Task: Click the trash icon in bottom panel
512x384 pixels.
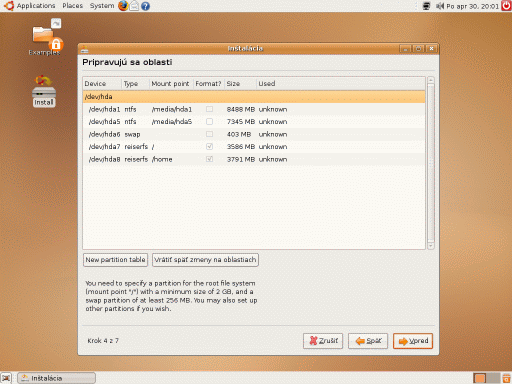Action: click(506, 378)
